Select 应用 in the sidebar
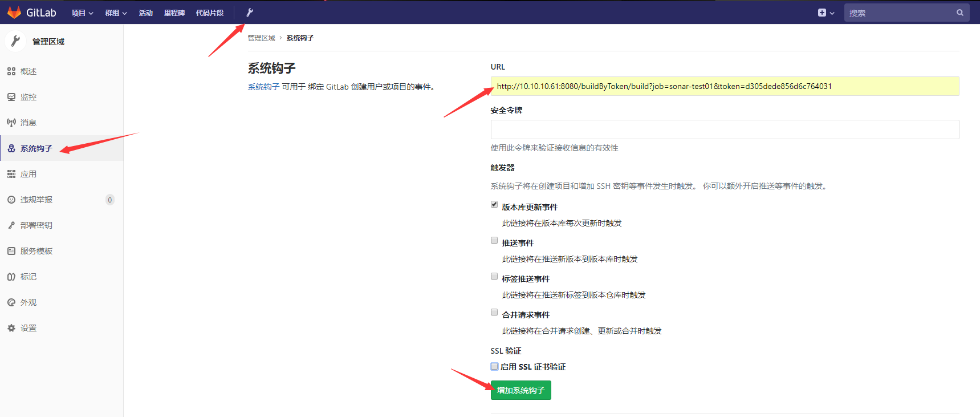Image resolution: width=980 pixels, height=417 pixels. [62, 174]
